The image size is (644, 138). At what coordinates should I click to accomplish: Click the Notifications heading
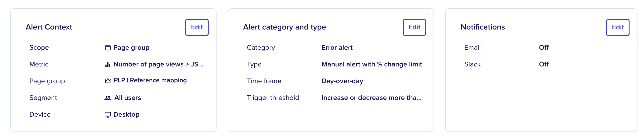(483, 27)
